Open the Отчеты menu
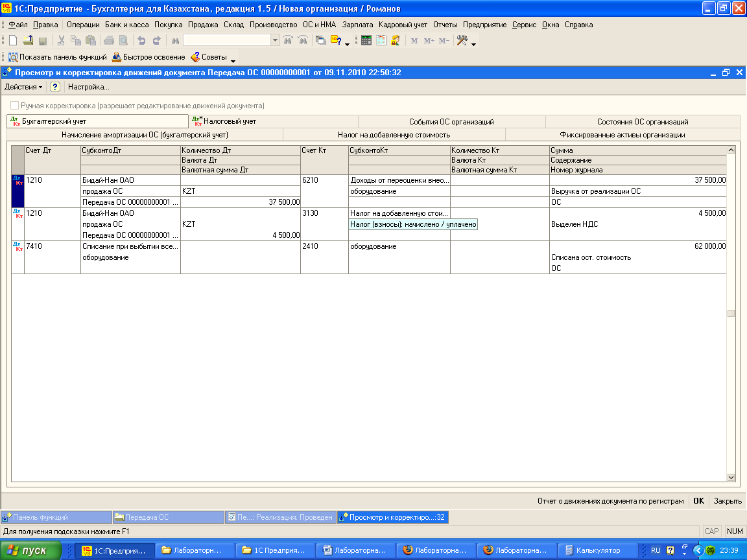Image resolution: width=747 pixels, height=560 pixels. pyautogui.click(x=445, y=25)
